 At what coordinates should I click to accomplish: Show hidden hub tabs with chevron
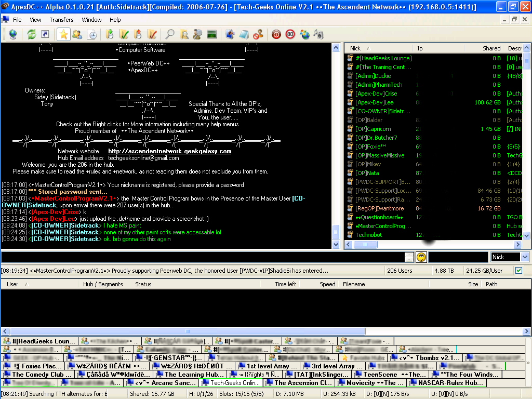(x=528, y=363)
